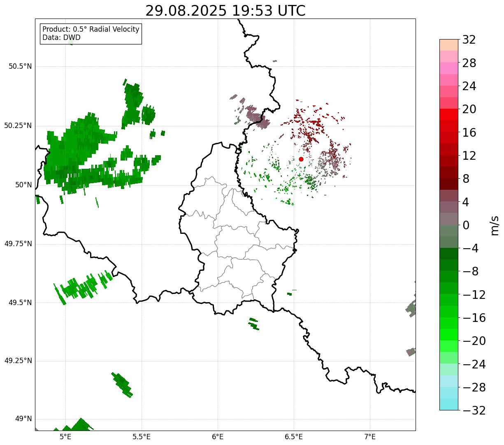Click the colorbar tick label −24
This screenshot has width=504, height=445.
click(x=474, y=364)
